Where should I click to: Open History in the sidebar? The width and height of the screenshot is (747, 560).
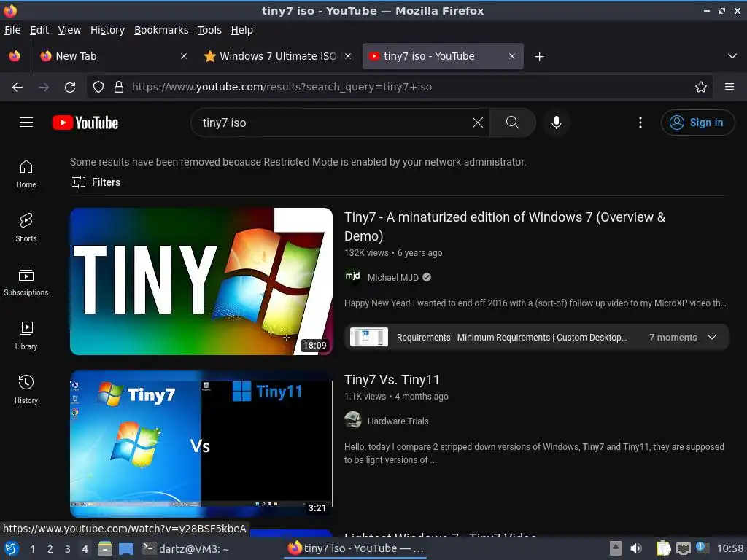pos(26,389)
